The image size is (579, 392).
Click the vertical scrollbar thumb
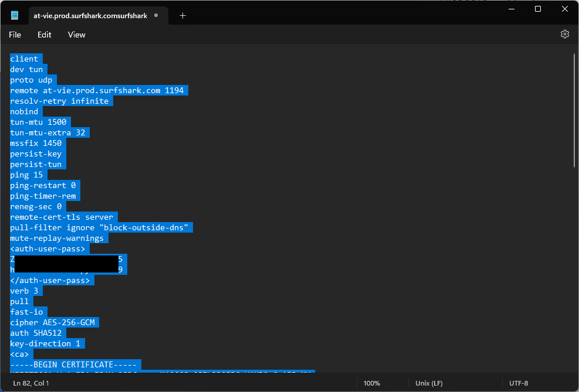click(x=574, y=110)
